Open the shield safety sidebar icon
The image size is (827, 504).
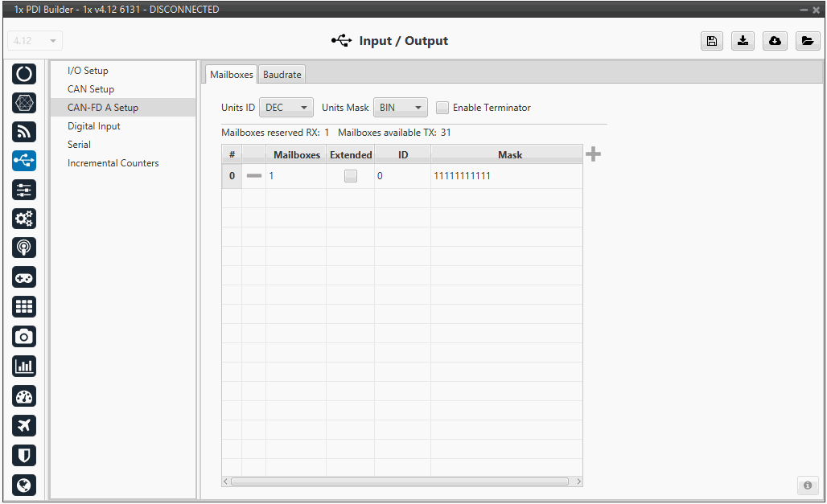[24, 456]
